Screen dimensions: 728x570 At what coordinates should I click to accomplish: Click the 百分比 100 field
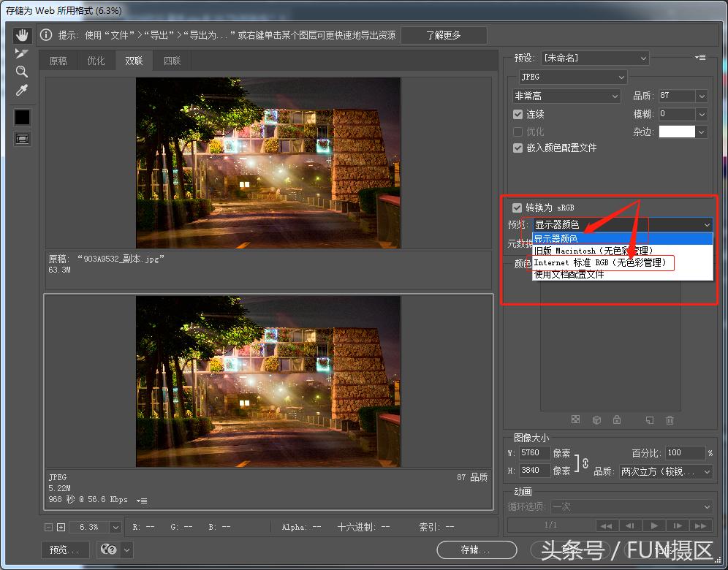[686, 452]
